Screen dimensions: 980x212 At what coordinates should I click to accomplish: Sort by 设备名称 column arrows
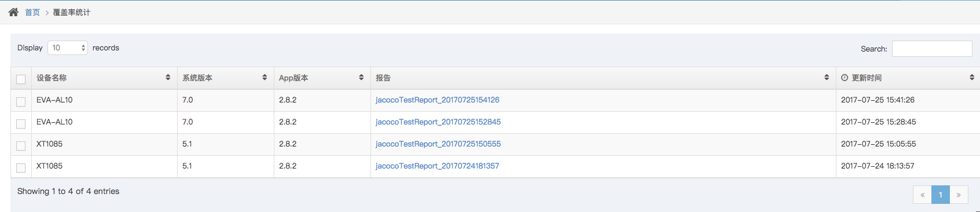pos(168,78)
